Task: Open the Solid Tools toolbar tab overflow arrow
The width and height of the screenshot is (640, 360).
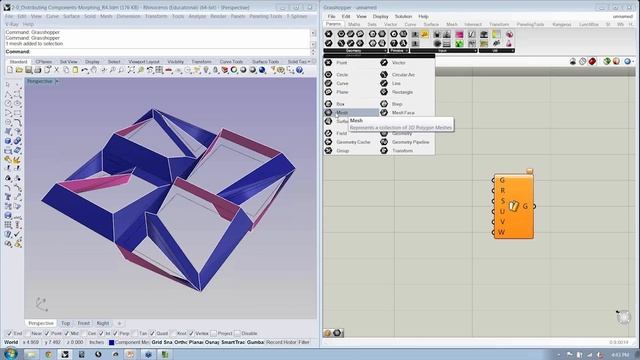Action: [x=309, y=62]
